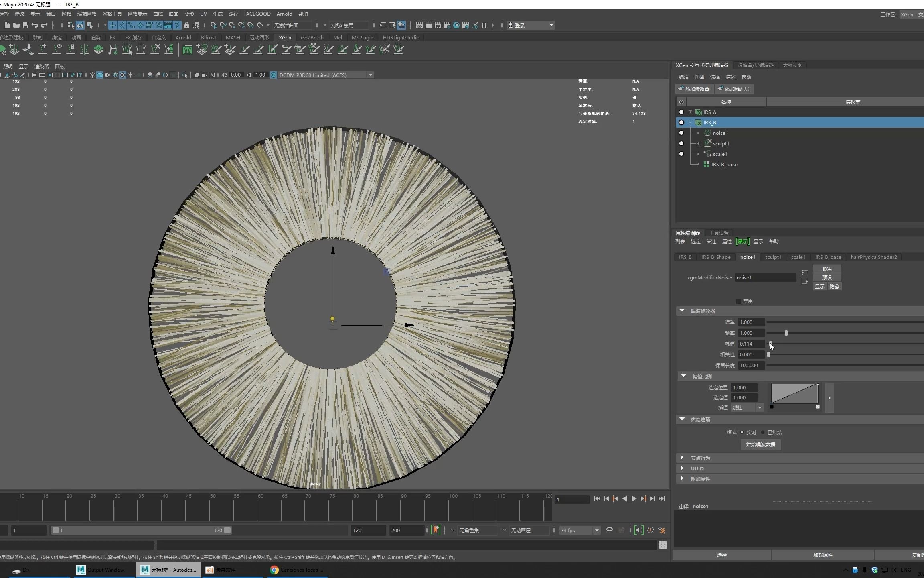Click the undo arrow icon
The height and width of the screenshot is (578, 924).
tap(35, 25)
